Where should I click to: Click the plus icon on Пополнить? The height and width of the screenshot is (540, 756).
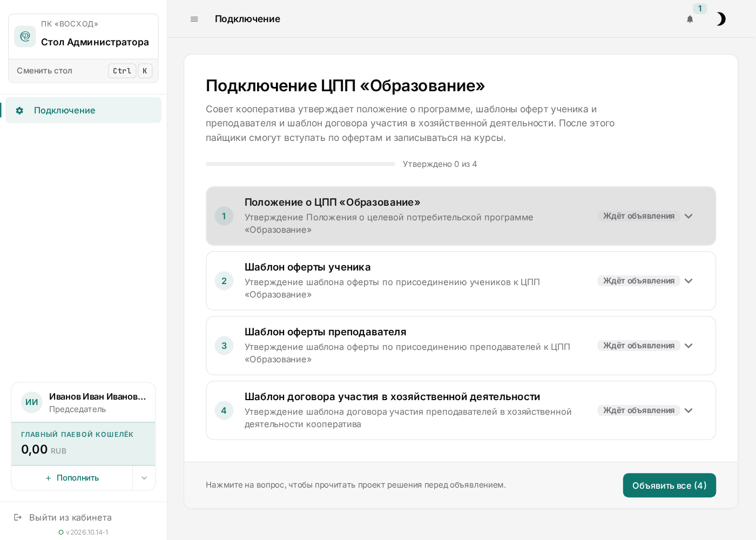click(x=48, y=478)
